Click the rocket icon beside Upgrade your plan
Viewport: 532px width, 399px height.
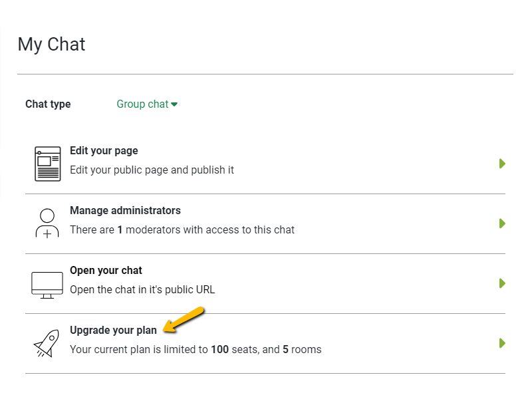pyautogui.click(x=47, y=343)
